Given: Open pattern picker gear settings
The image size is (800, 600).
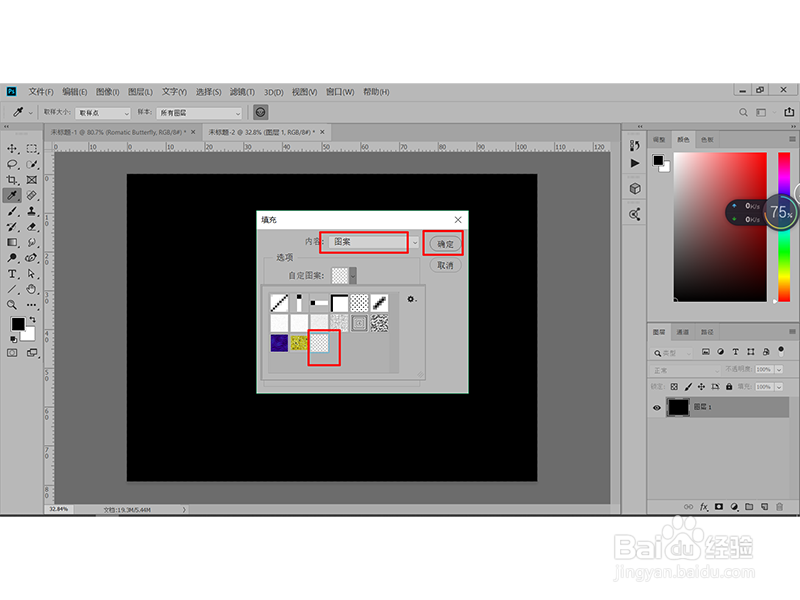Looking at the screenshot, I should (411, 299).
